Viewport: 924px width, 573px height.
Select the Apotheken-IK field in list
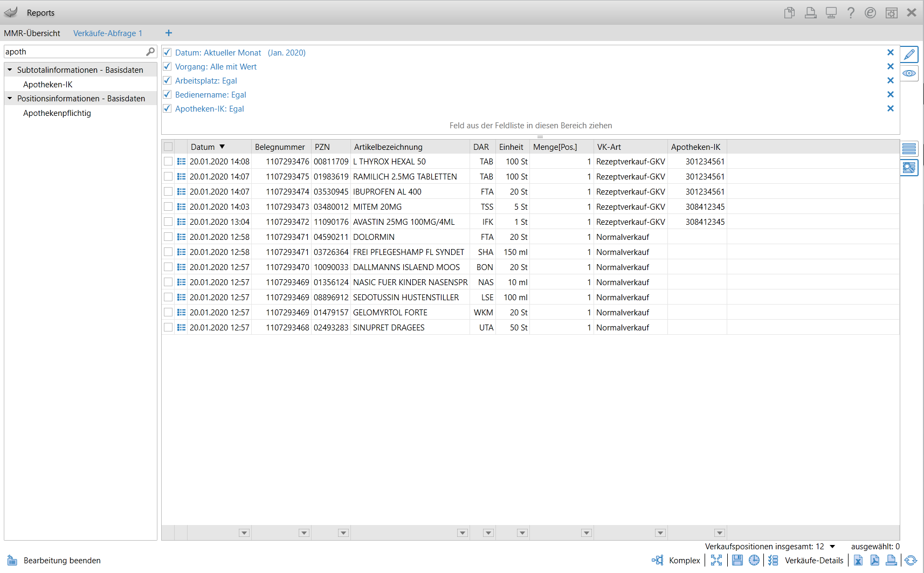pos(47,84)
